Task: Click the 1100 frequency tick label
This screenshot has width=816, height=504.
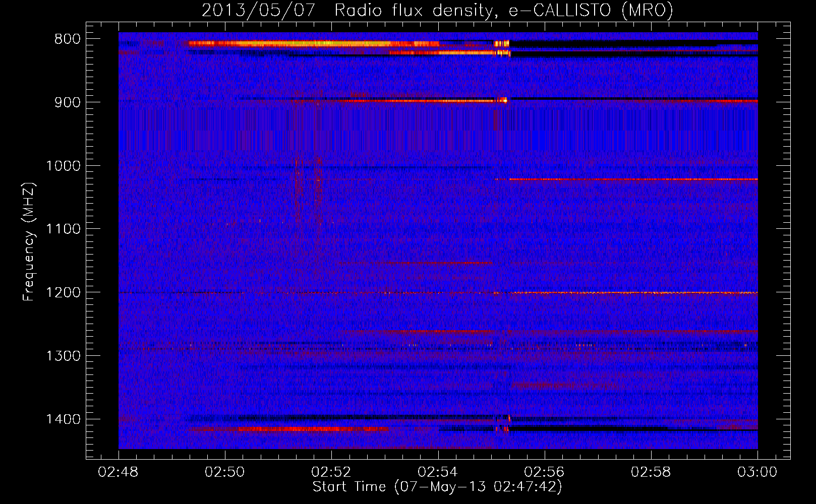Action: 63,229
